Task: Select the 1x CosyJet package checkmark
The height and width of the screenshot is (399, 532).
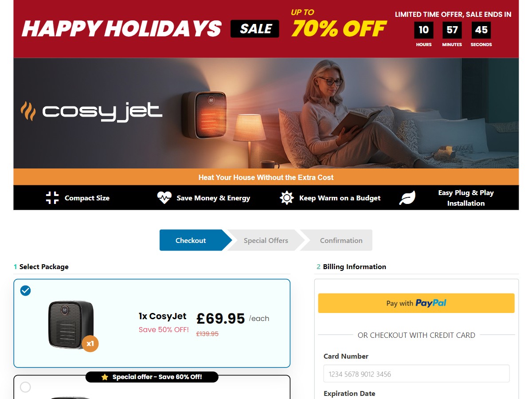Action: pyautogui.click(x=26, y=291)
